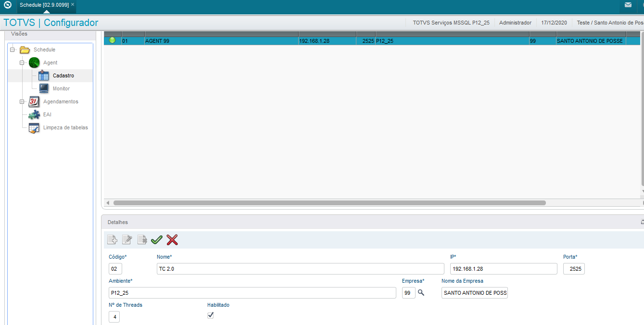The width and height of the screenshot is (644, 325).
Task: Click the Porta input field
Action: pos(574,269)
